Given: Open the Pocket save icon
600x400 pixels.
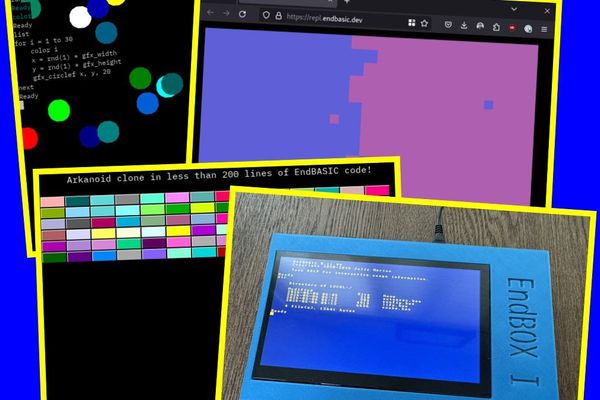Looking at the screenshot, I should [448, 25].
